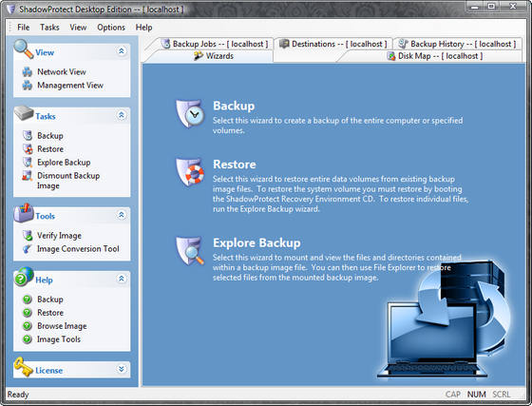Start Restore from Tasks panel link
532x406 pixels.
point(50,148)
